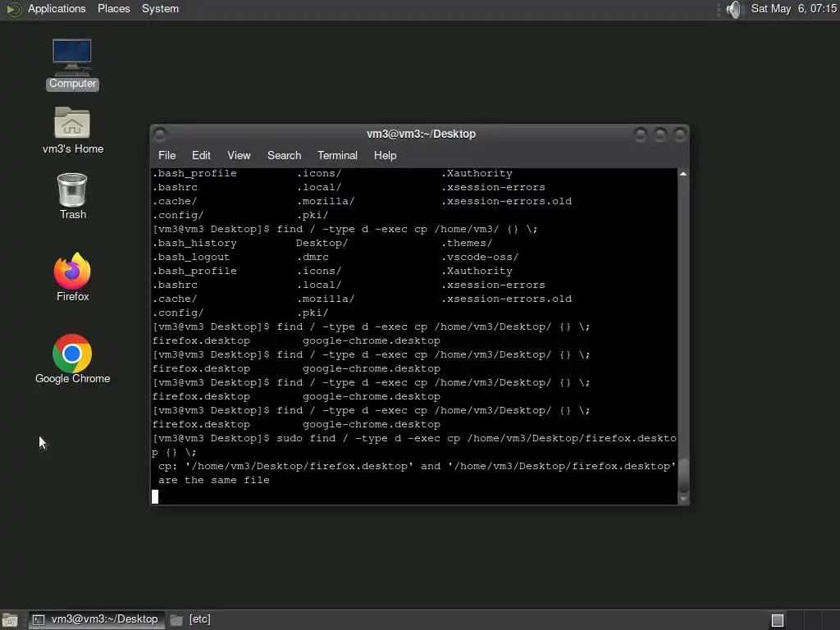Click the terminal scrollbar thumb
Viewport: 840px width, 630px height.
683,476
